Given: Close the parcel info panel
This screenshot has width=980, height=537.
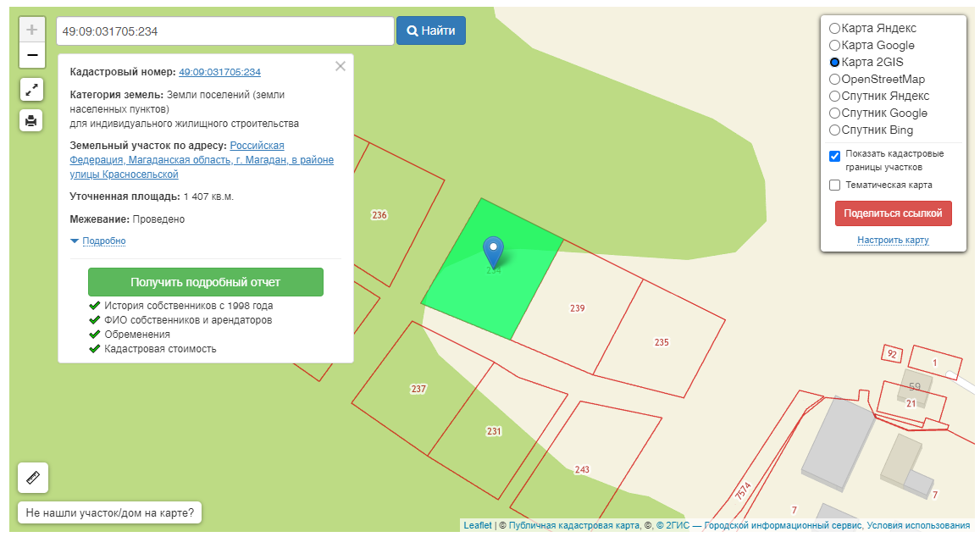Looking at the screenshot, I should 341,66.
